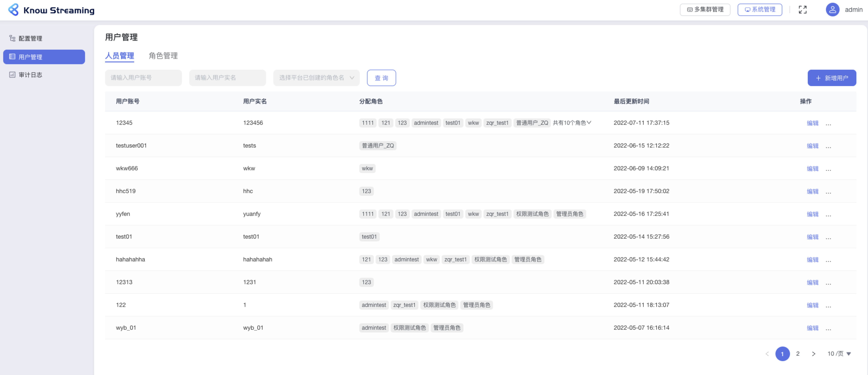This screenshot has width=868, height=375.
Task: Go to previous page arrow
Action: tap(767, 354)
